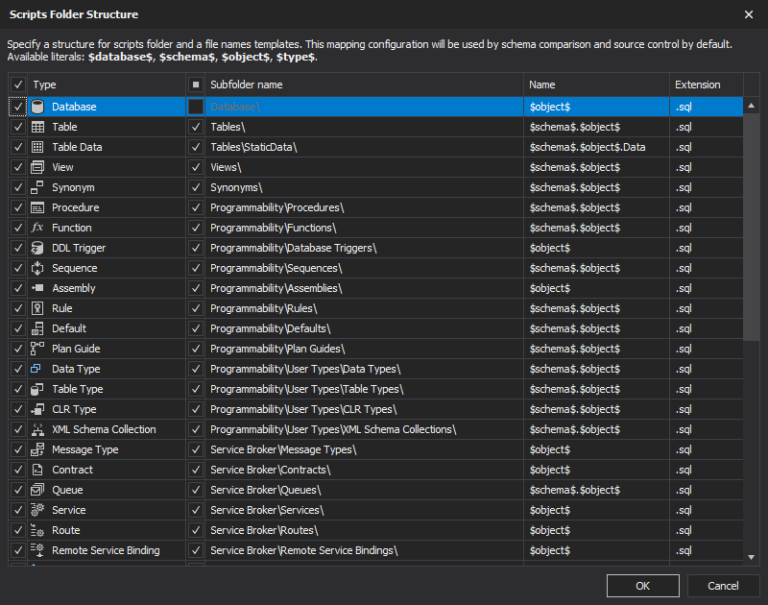Click the View type icon
Screen dimensions: 768x605
(38, 167)
